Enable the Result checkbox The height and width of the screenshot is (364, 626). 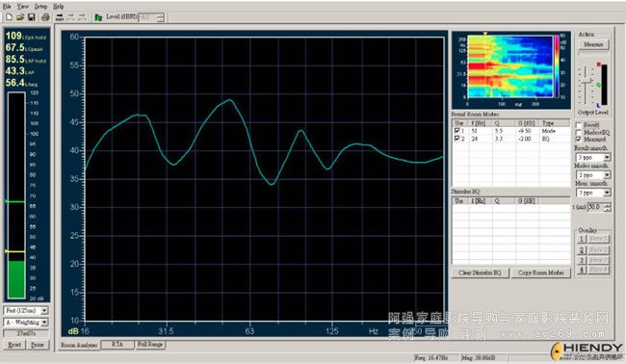pyautogui.click(x=578, y=125)
